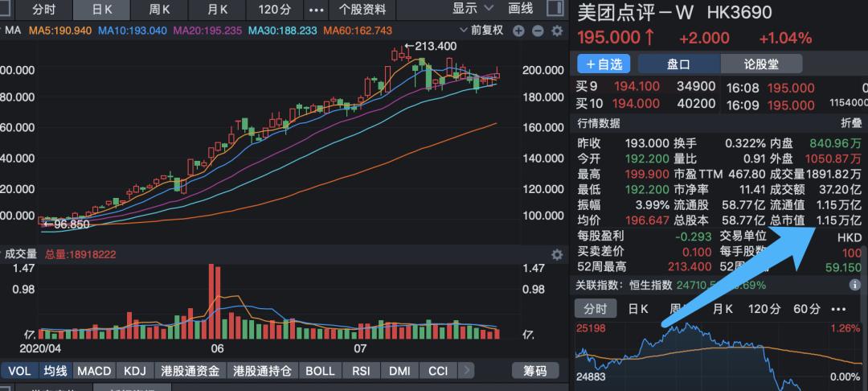This screenshot has height=391, width=868.
Task: Select the 买9 order book row
Action: (646, 86)
